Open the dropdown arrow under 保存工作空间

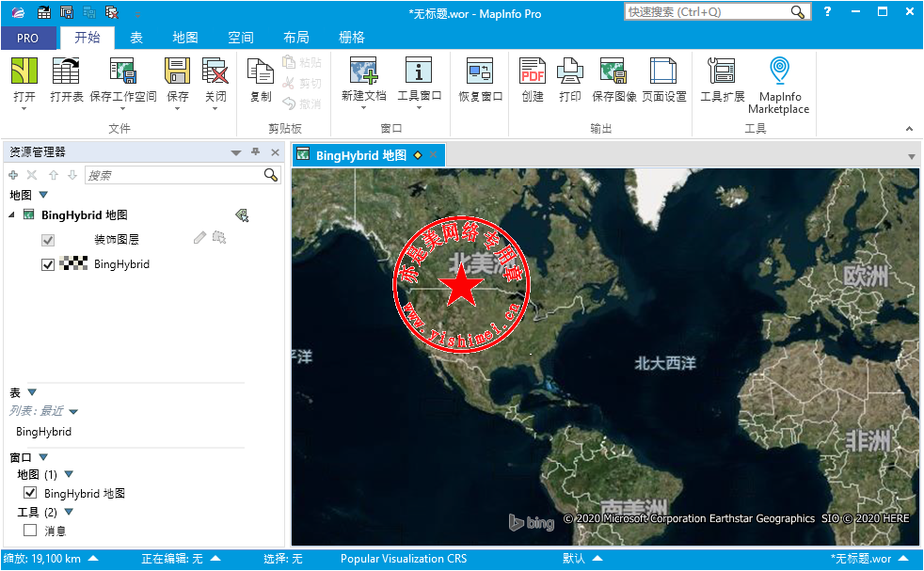123,109
